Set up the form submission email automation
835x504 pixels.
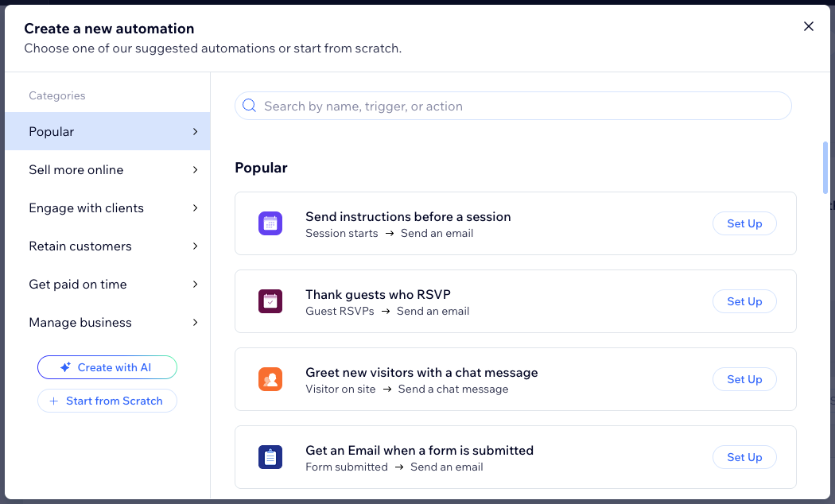[744, 457]
